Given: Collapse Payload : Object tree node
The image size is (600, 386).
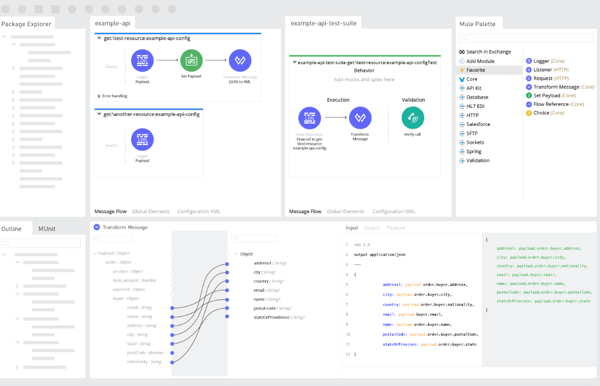Looking at the screenshot, I should tap(95, 253).
